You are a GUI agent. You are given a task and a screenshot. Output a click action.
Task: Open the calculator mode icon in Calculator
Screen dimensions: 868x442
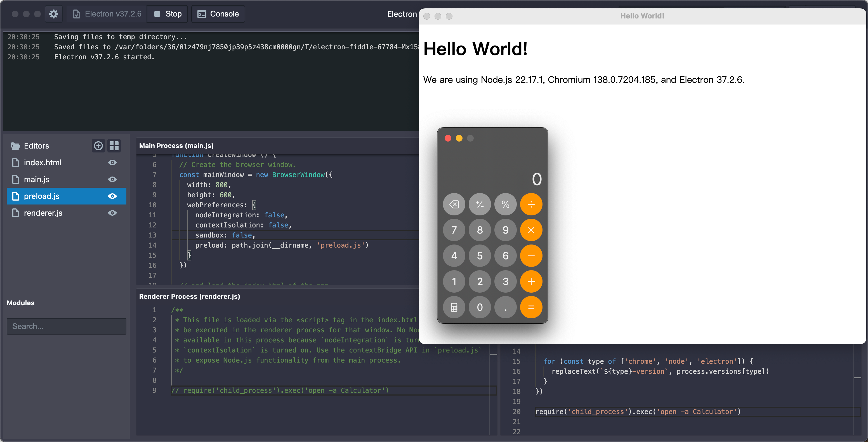pyautogui.click(x=454, y=307)
